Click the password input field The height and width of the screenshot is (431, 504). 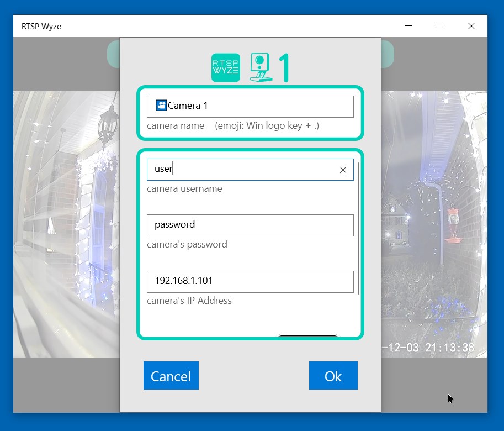click(250, 225)
